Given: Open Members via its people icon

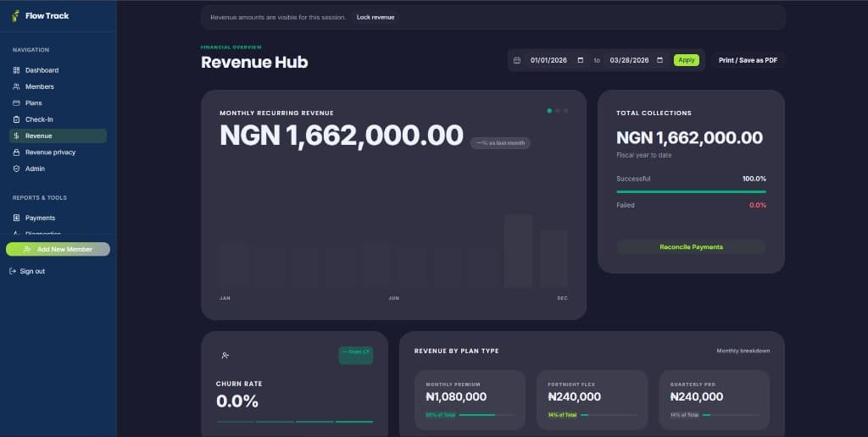Looking at the screenshot, I should click(16, 86).
